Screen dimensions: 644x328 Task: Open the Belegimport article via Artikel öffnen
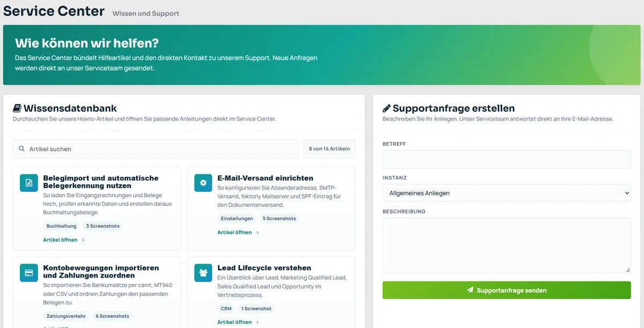[x=60, y=240]
